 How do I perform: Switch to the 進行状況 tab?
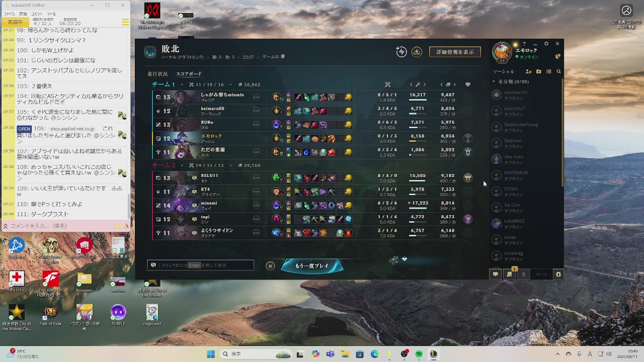(157, 74)
